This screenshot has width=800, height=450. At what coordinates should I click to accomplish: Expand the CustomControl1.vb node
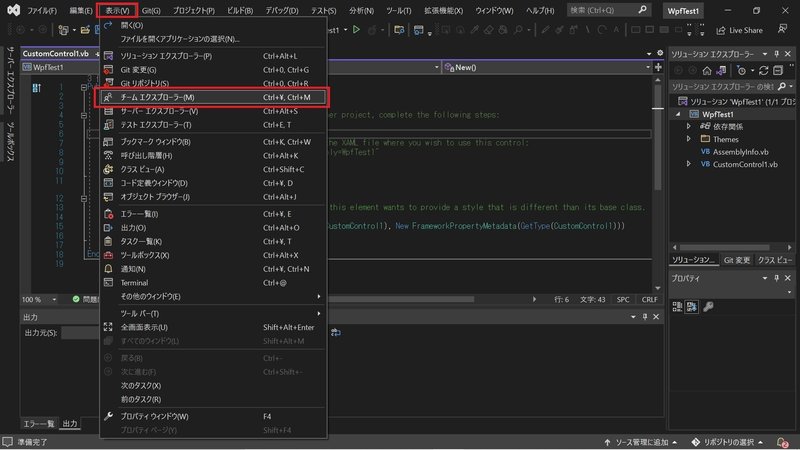688,164
